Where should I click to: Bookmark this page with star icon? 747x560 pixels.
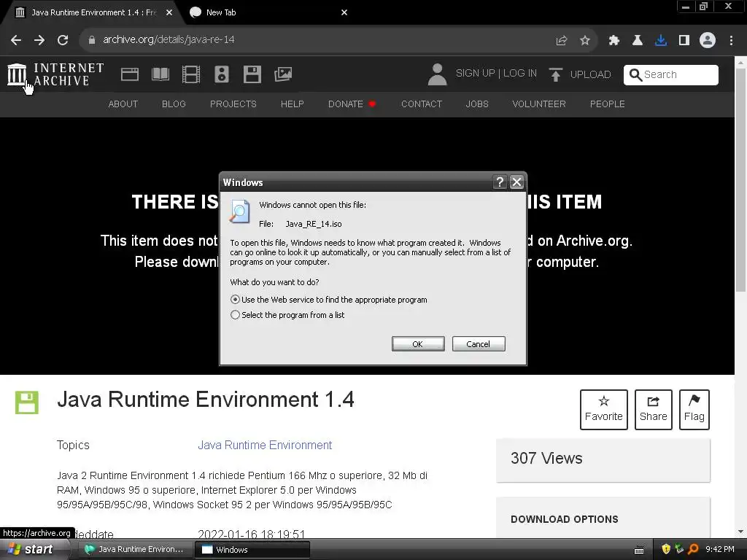pos(585,40)
